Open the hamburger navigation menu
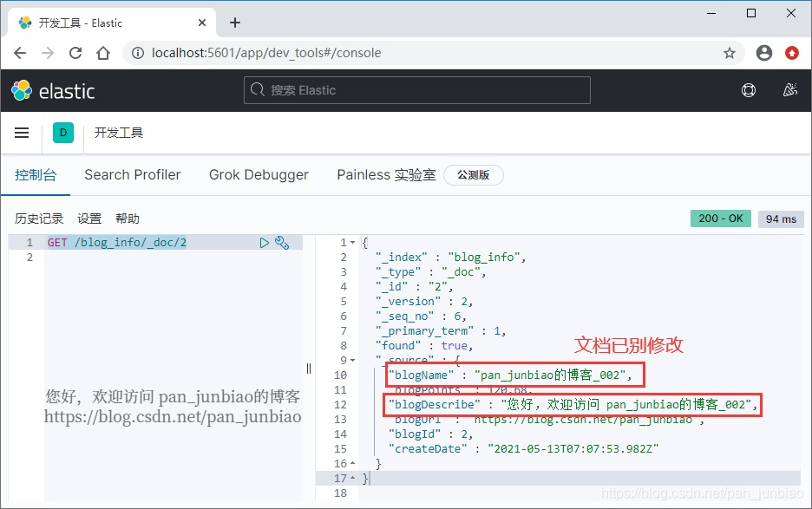 click(x=22, y=133)
